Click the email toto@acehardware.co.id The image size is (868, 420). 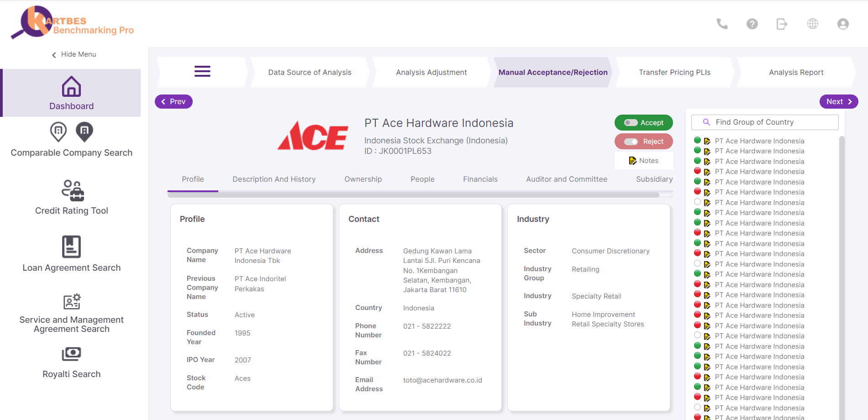[x=442, y=380]
